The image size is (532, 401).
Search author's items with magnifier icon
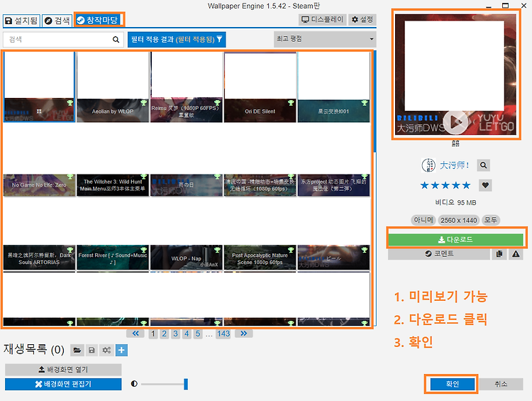pos(483,165)
